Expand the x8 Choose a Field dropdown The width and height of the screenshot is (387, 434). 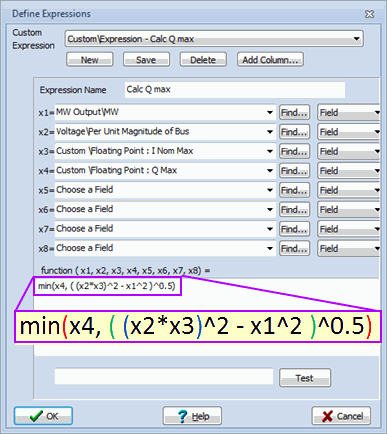click(x=270, y=248)
